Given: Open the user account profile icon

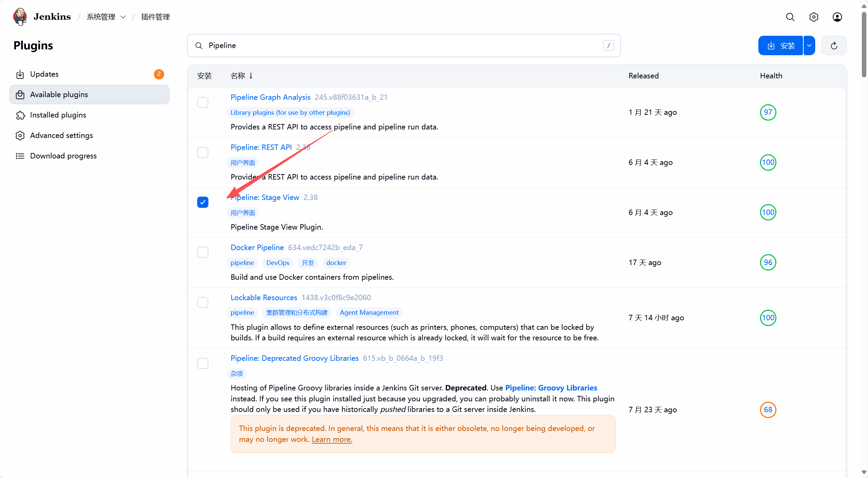Looking at the screenshot, I should (837, 17).
